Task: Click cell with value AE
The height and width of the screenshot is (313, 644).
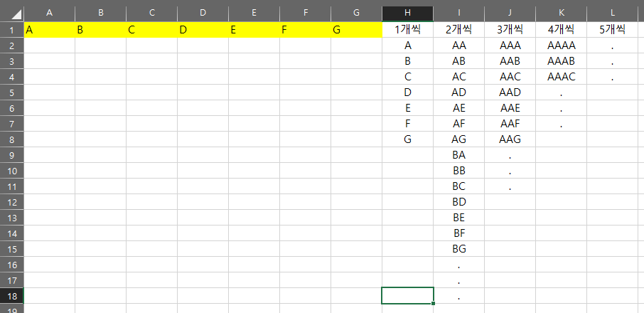Action: [x=458, y=108]
